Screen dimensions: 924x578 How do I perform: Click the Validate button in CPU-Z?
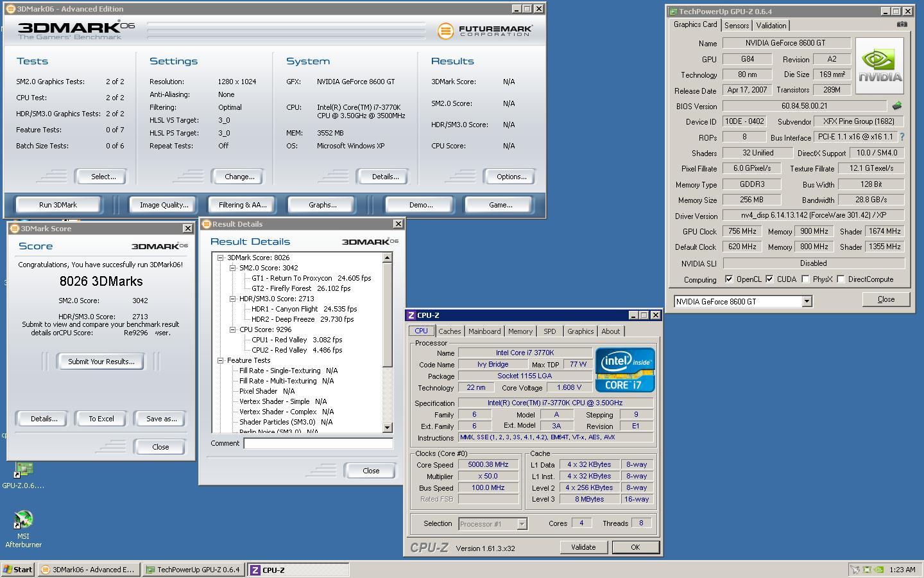[x=583, y=547]
